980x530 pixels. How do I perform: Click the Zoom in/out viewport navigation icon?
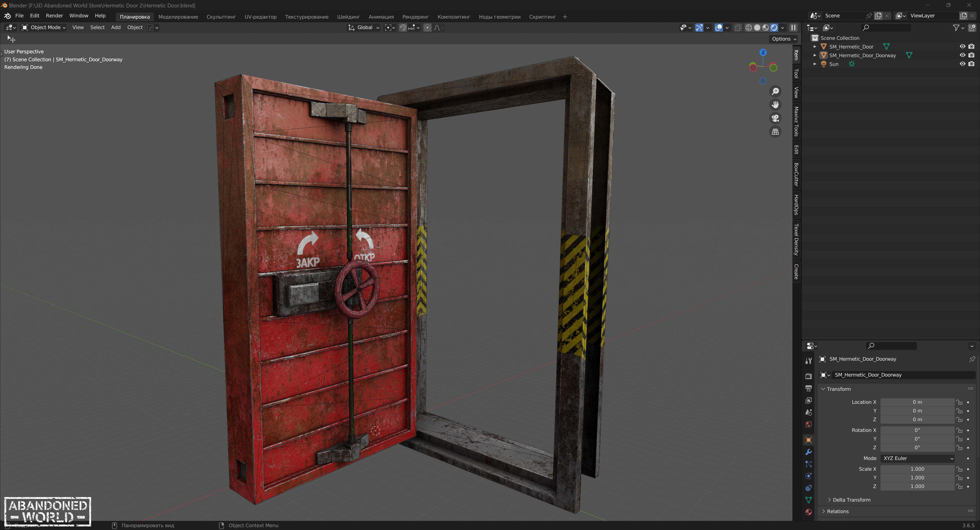pyautogui.click(x=775, y=91)
